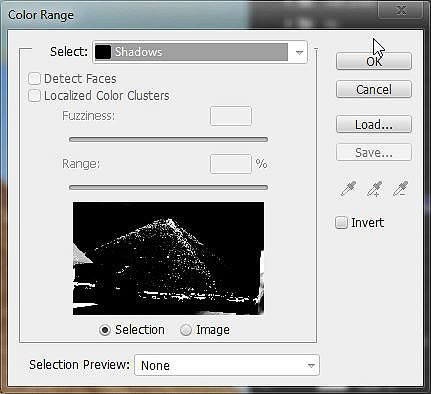
Task: Click the Range slider track
Action: (x=168, y=187)
